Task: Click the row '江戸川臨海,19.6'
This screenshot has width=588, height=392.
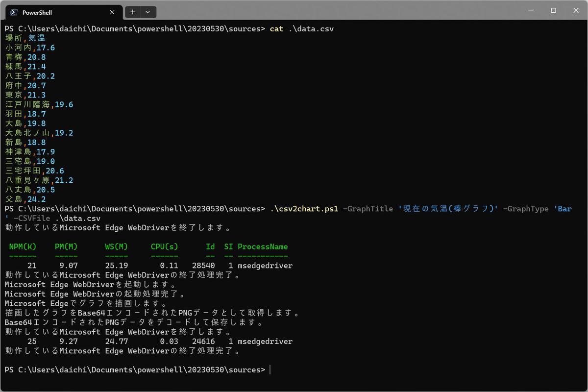Action: [39, 104]
